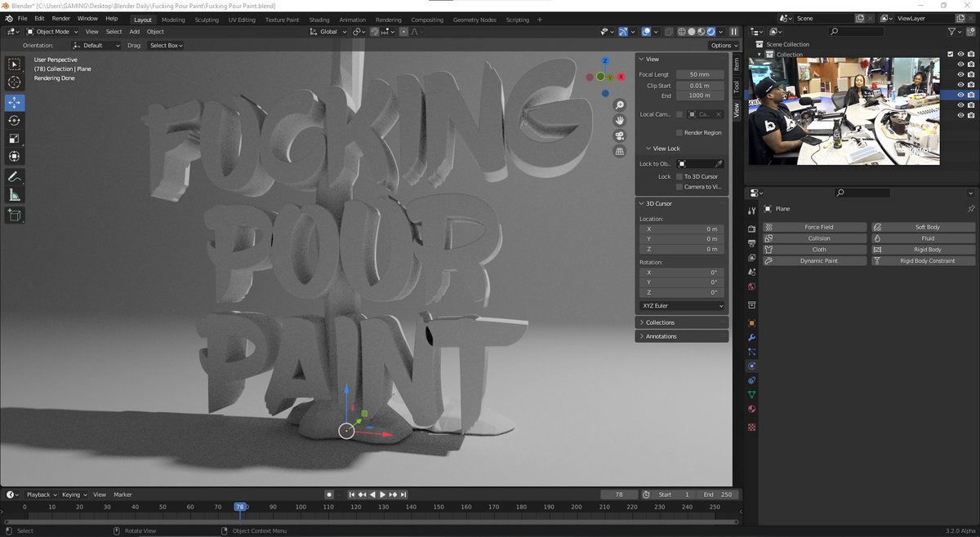
Task: Open the File menu
Action: pyautogui.click(x=22, y=18)
